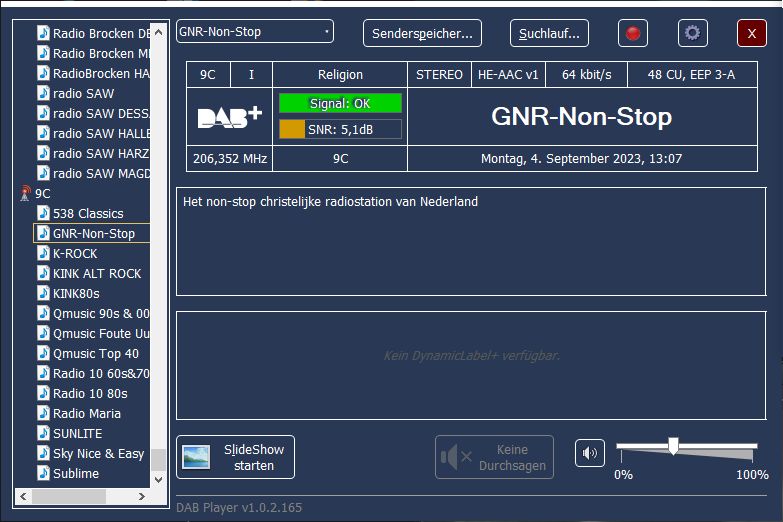
Task: Click the music note icon beside K-ROCK
Action: pos(43,253)
